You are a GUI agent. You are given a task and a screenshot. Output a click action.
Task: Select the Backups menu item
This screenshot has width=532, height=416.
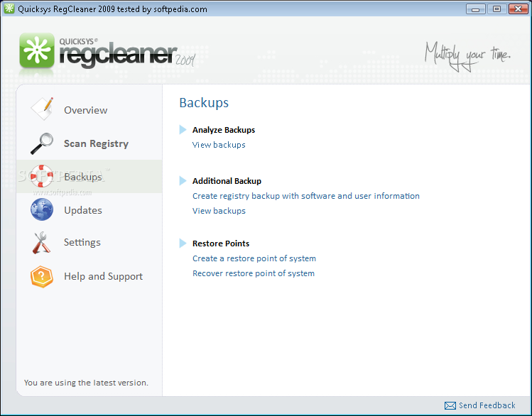click(x=83, y=177)
